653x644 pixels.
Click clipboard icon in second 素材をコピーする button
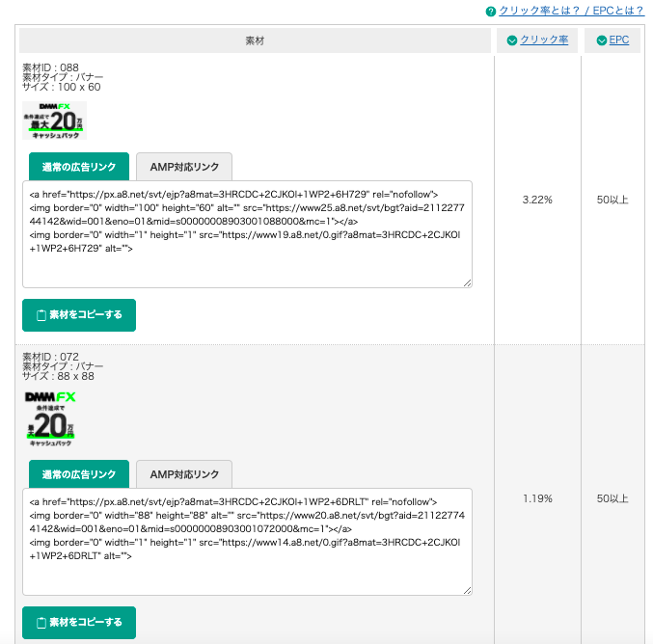coord(41,622)
